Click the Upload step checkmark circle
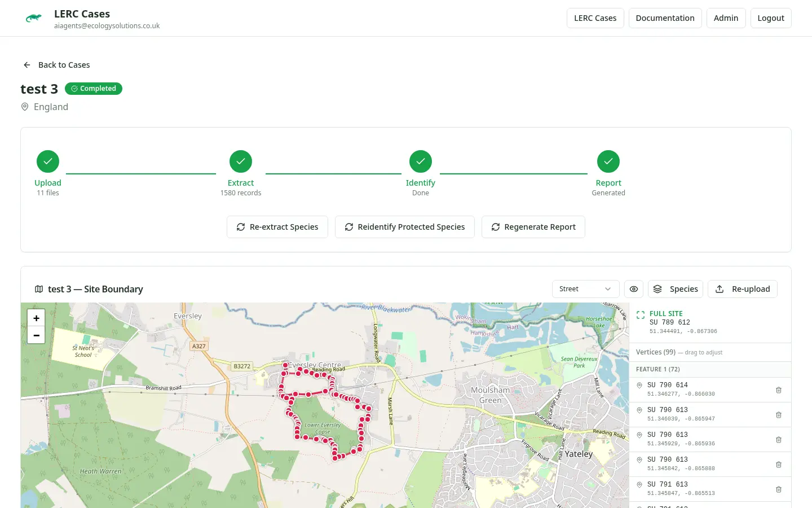The height and width of the screenshot is (508, 812). pos(48,161)
